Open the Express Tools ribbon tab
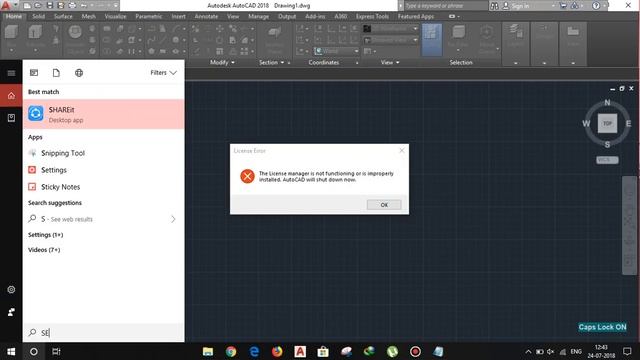Viewport: 640px width, 360px height. (x=372, y=16)
